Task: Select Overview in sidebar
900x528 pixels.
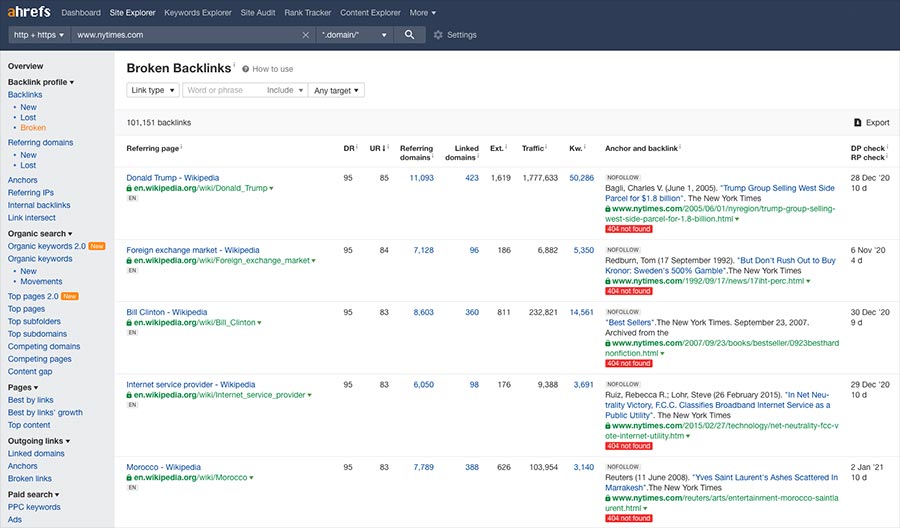Action: click(25, 66)
